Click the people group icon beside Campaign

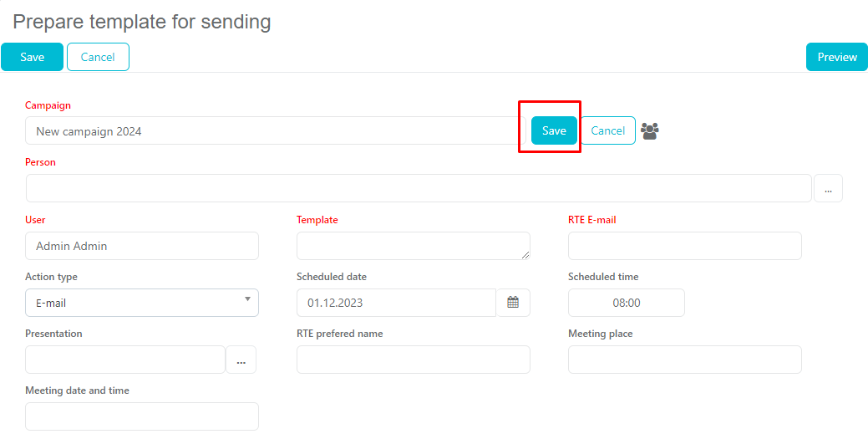click(x=649, y=130)
